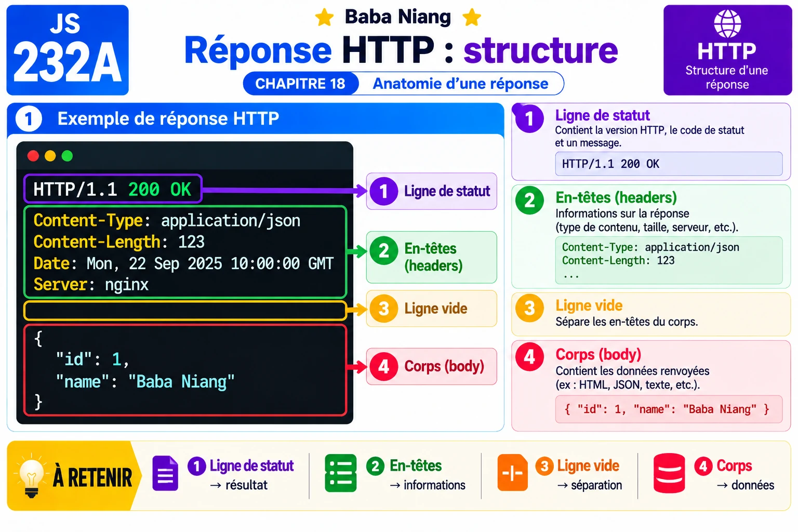798x532 pixels.
Task: Click the → séparation text in the footer
Action: [x=590, y=485]
